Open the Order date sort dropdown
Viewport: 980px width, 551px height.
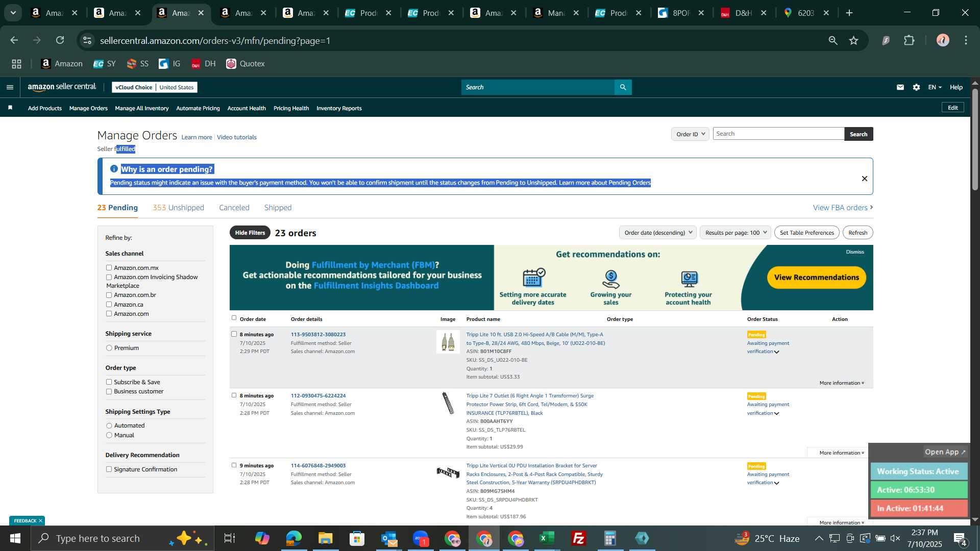tap(658, 233)
